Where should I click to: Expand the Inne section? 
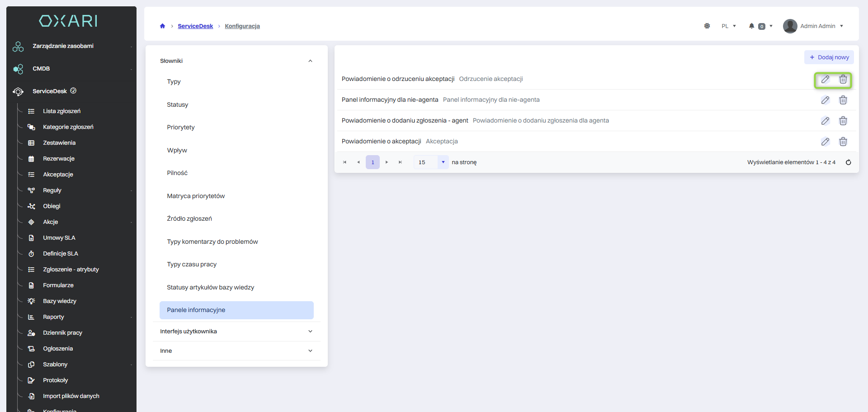[310, 351]
